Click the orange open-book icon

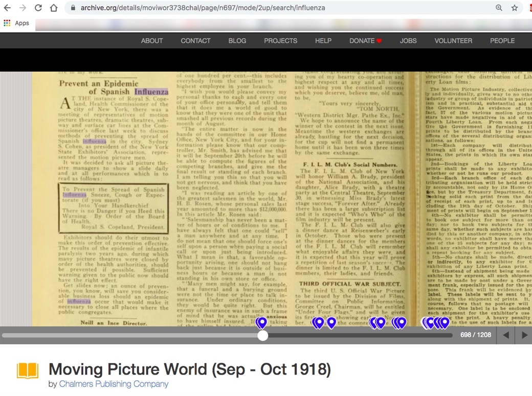pyautogui.click(x=28, y=370)
